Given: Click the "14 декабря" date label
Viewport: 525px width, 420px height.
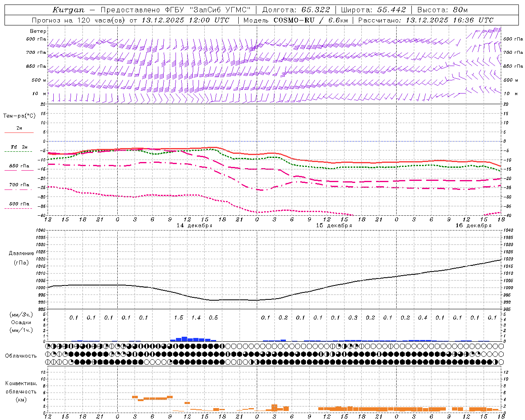Looking at the screenshot, I should click(x=194, y=226).
